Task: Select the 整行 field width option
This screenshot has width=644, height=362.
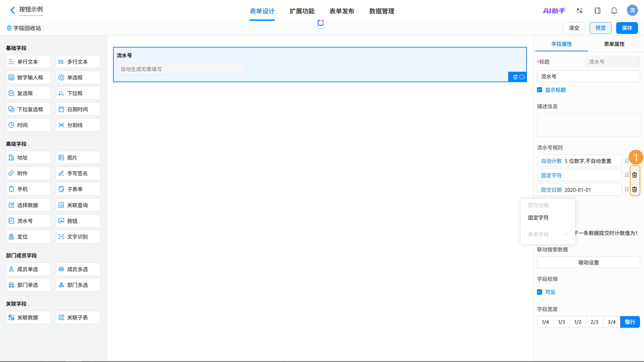Action: (630, 322)
